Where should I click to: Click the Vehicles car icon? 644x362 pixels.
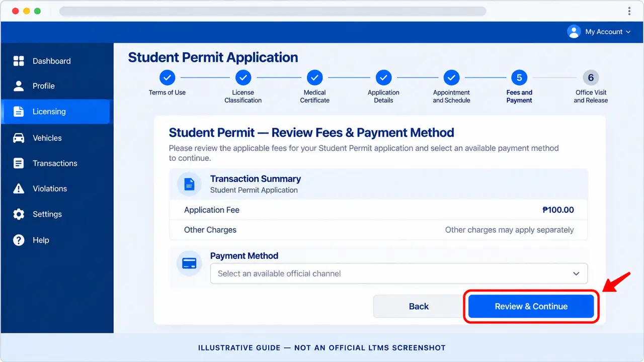[x=19, y=138]
